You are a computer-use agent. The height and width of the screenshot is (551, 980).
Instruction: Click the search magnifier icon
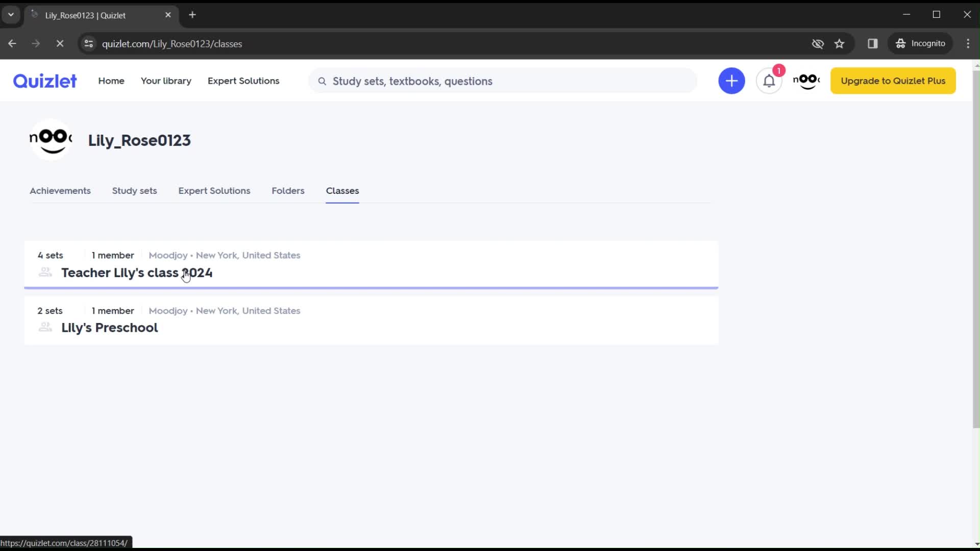(322, 81)
